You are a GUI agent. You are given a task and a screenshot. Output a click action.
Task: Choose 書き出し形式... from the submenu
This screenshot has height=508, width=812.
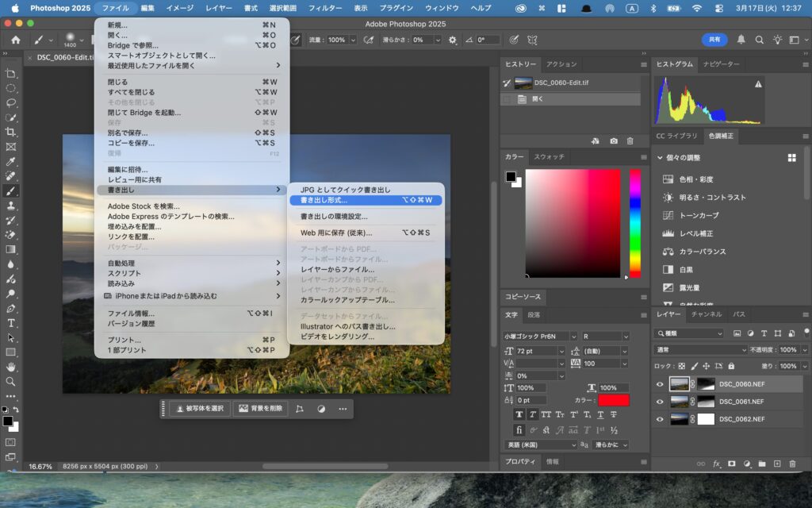coord(324,200)
